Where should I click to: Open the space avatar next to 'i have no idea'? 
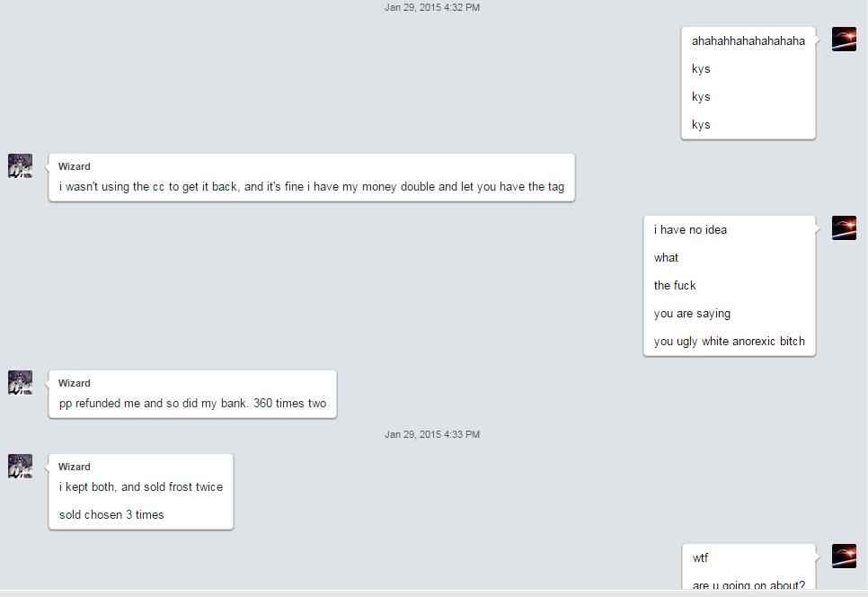[844, 228]
